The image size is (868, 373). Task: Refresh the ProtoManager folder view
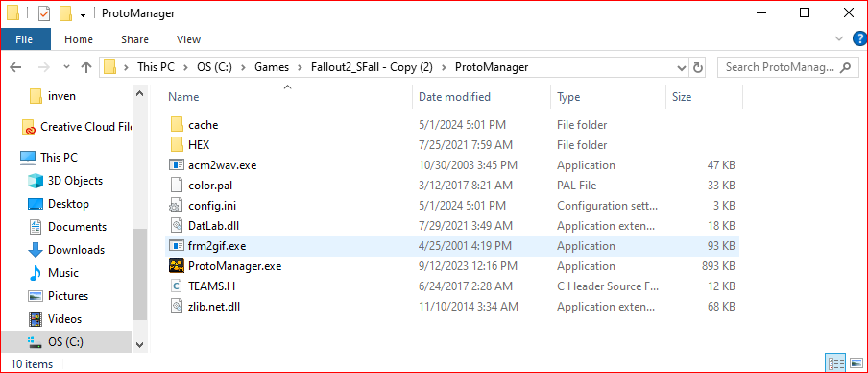[x=698, y=67]
